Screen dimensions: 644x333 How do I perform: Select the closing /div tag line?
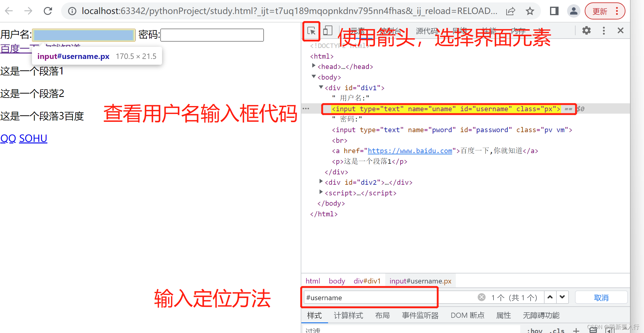coord(336,172)
